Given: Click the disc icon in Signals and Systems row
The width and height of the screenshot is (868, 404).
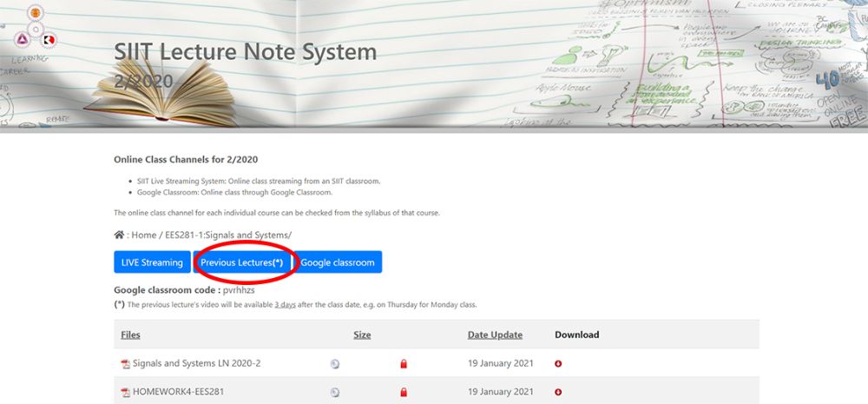Looking at the screenshot, I should (335, 364).
